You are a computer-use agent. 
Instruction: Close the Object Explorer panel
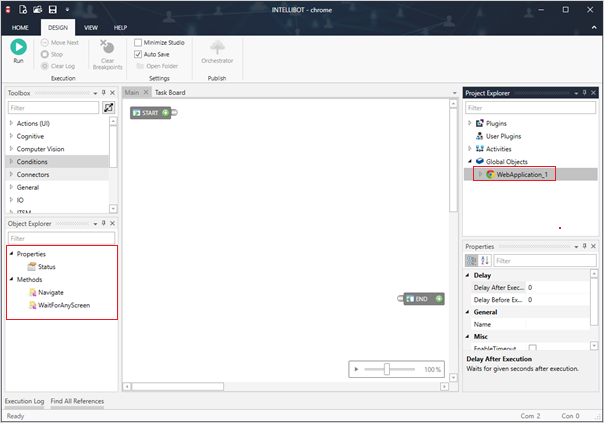pyautogui.click(x=112, y=223)
